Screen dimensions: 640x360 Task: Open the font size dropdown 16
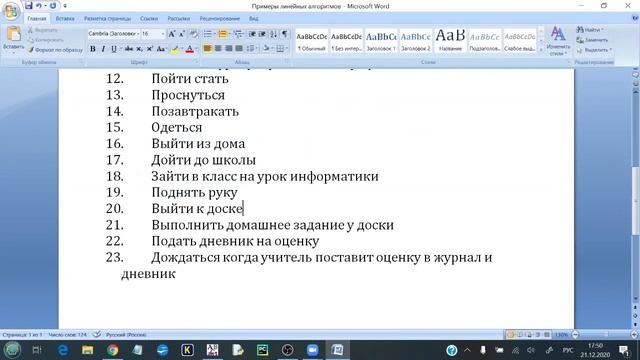pos(163,34)
